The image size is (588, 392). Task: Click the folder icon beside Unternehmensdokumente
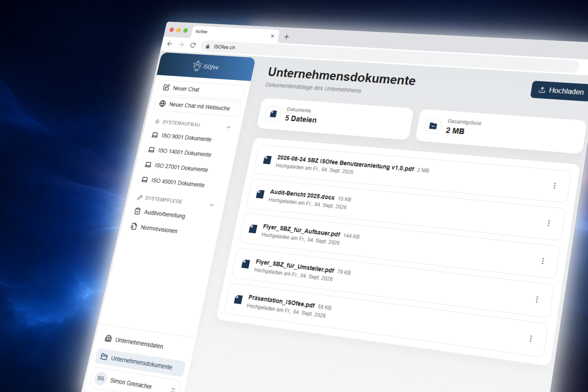tap(104, 357)
